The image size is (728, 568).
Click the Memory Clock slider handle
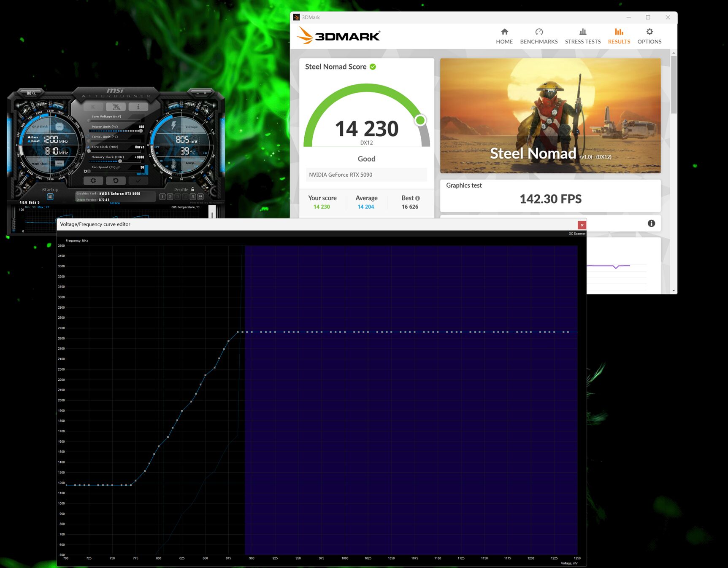[x=120, y=161]
